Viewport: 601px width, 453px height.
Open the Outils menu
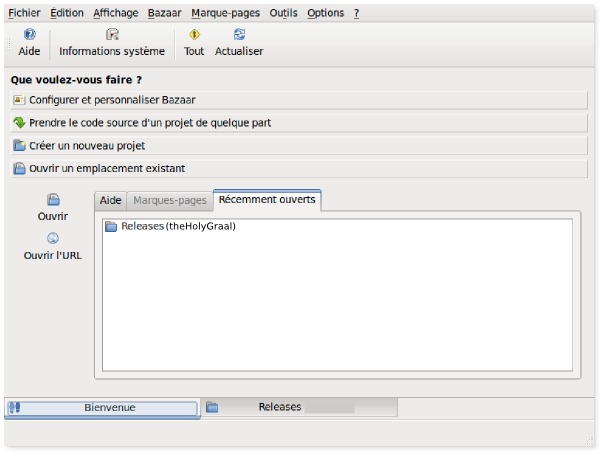tap(283, 13)
